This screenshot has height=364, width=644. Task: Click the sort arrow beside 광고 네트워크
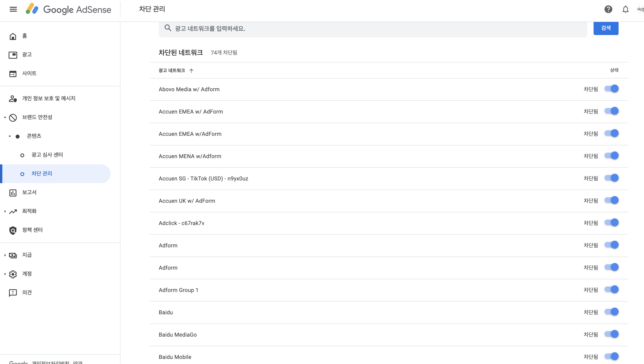coord(191,70)
